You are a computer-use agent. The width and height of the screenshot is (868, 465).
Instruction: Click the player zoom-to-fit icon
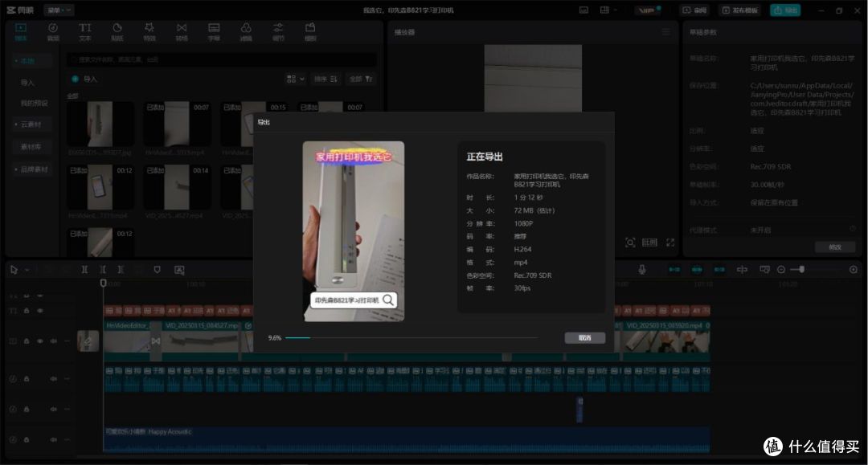click(630, 243)
